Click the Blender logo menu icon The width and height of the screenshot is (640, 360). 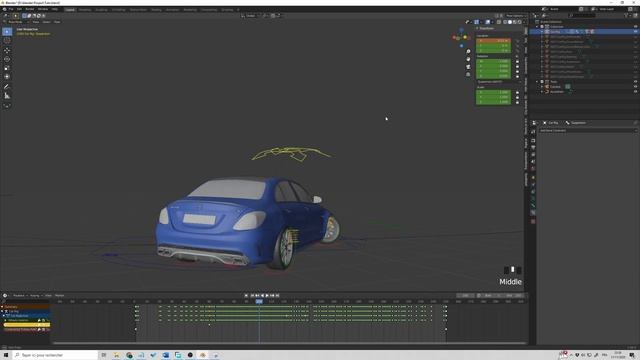[x=4, y=9]
